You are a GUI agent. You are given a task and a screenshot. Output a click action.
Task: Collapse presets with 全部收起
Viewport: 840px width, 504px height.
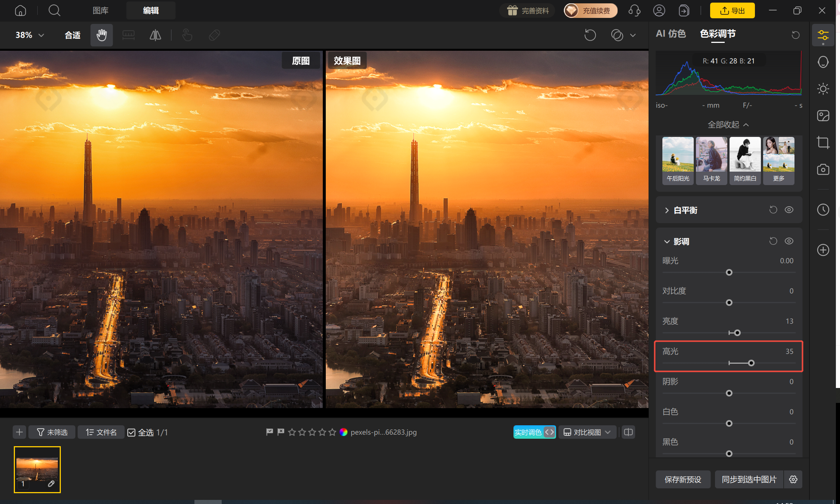pos(728,125)
